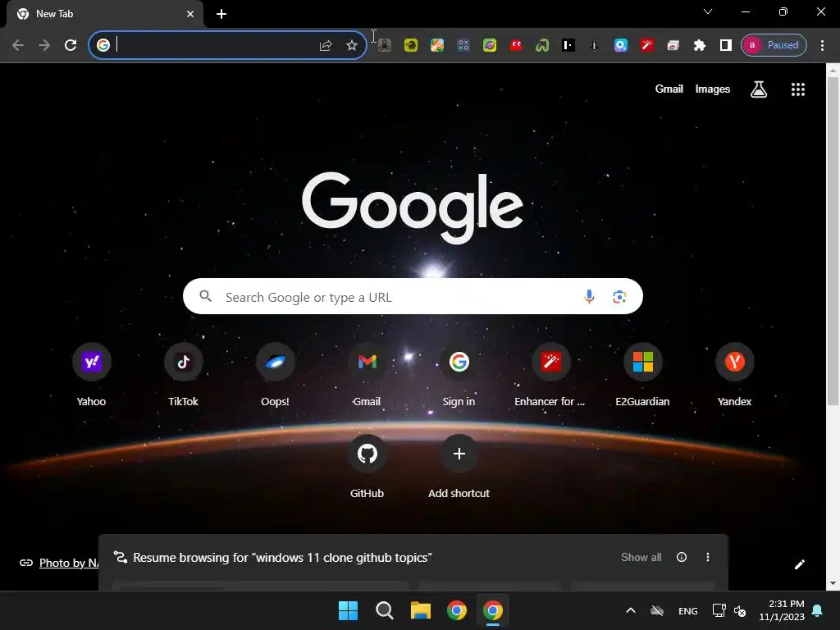Screen dimensions: 840x630
Task: Open the Sign in shortcut
Action: (x=459, y=375)
